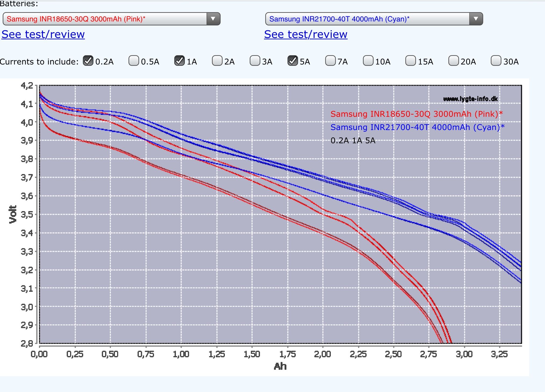
Task: Uncheck the 0.2A current checkbox
Action: 88,61
